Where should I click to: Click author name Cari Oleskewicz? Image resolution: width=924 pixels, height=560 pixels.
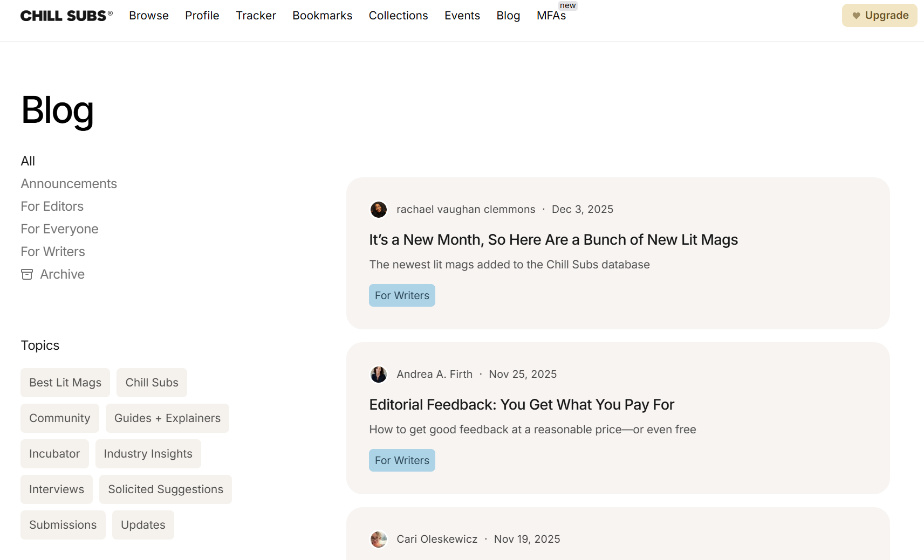(x=437, y=540)
